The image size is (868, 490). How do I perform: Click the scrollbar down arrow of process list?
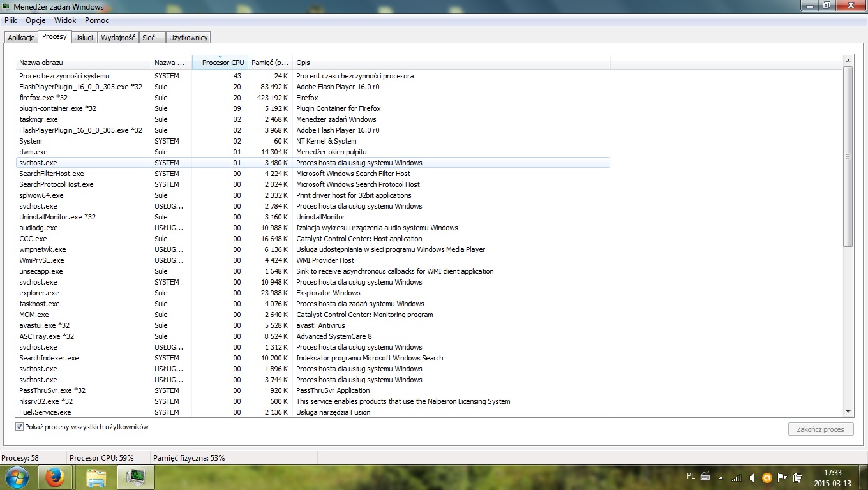pyautogui.click(x=848, y=412)
